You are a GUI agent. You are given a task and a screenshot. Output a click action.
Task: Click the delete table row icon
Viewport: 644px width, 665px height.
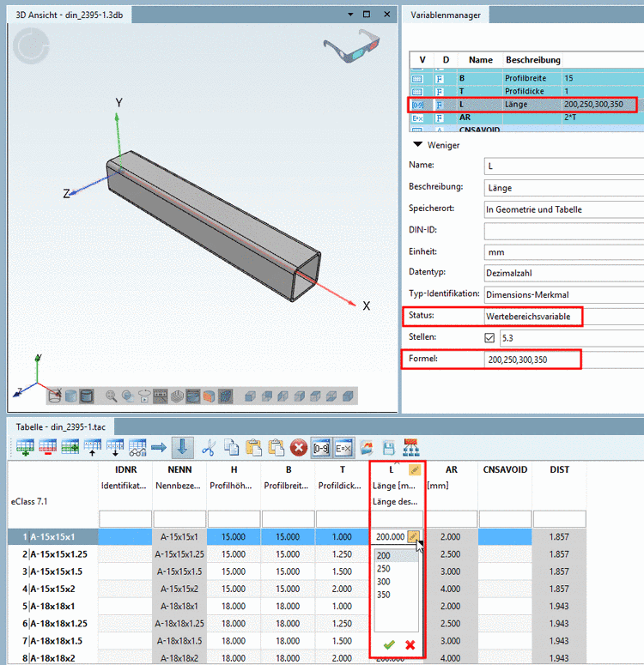click(47, 448)
